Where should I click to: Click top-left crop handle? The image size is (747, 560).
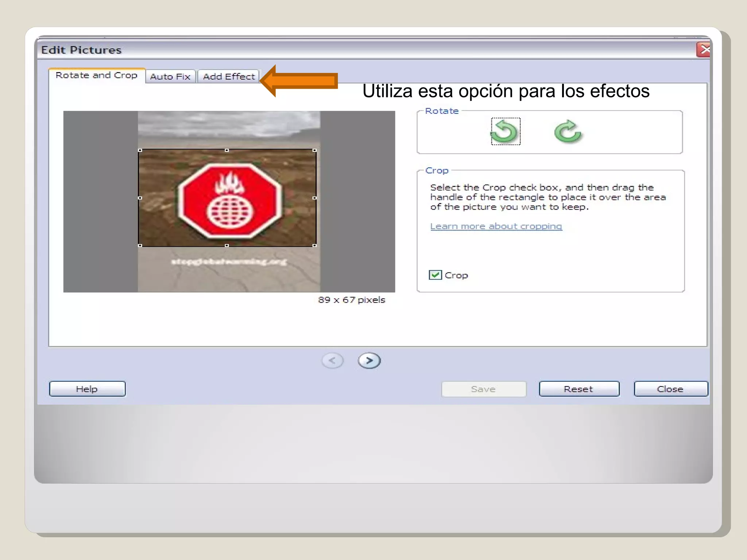[140, 150]
